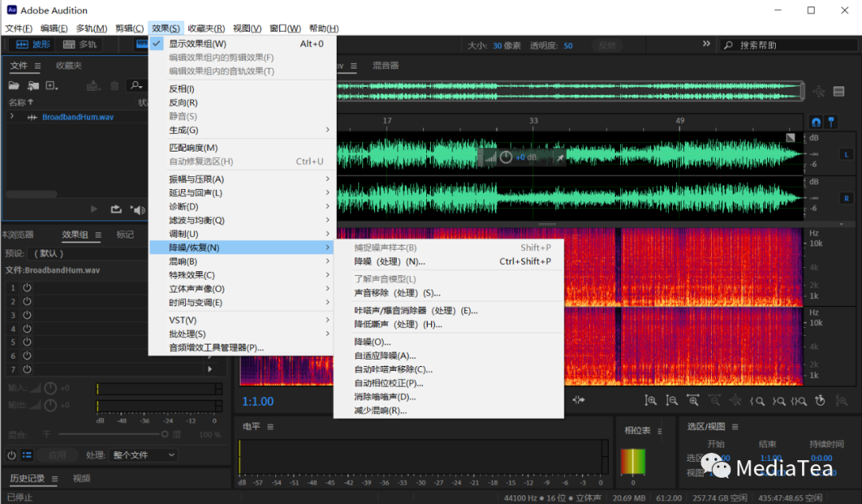Switch to 混音器 tab
The height and width of the screenshot is (504, 862).
click(386, 66)
